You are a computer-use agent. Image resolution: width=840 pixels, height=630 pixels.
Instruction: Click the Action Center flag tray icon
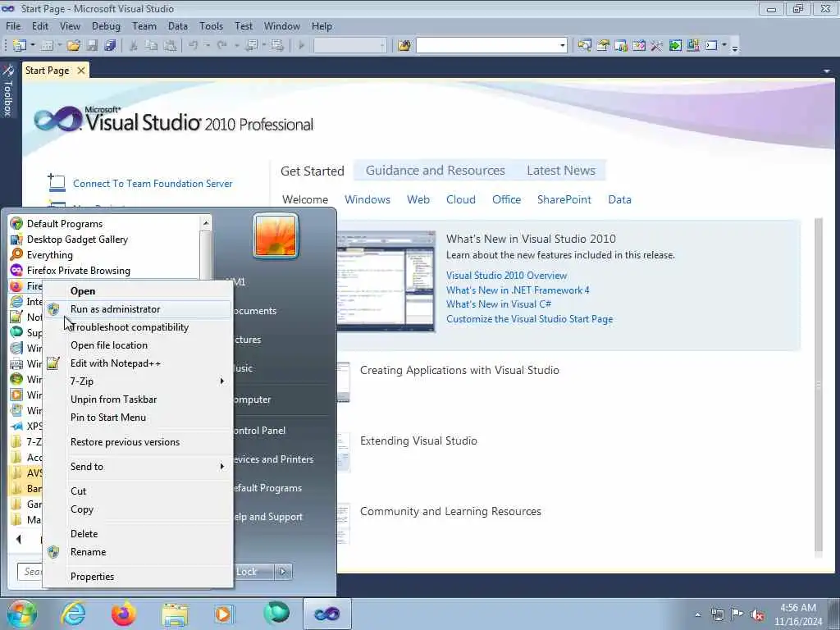[x=737, y=614]
